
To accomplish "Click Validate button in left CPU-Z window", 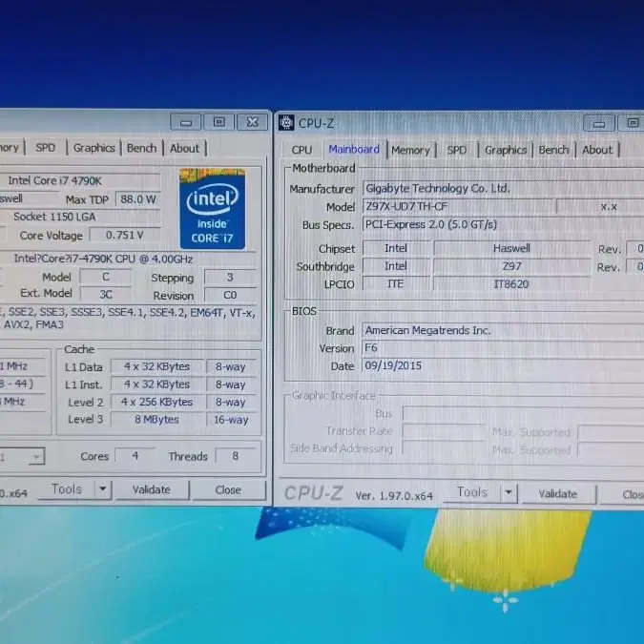I will coord(152,489).
